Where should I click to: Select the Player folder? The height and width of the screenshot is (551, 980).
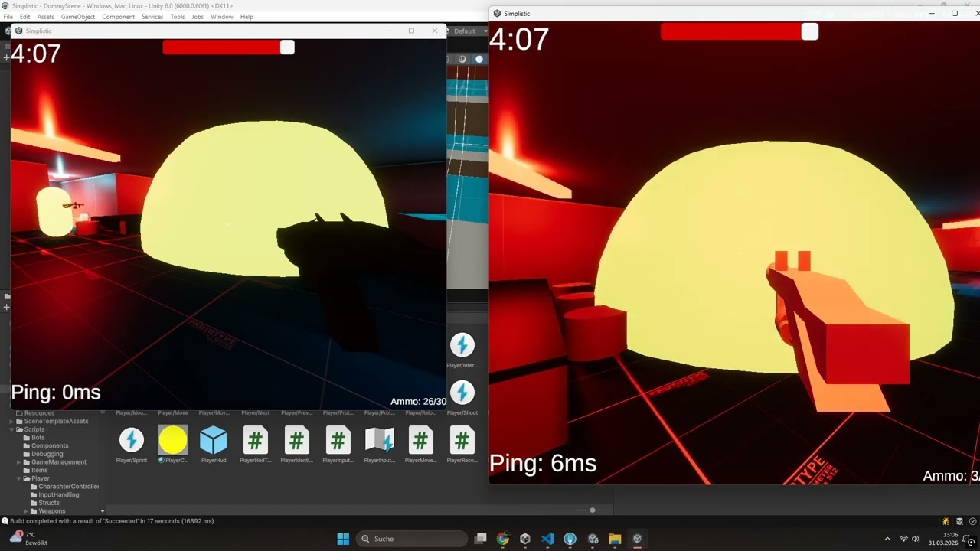40,478
